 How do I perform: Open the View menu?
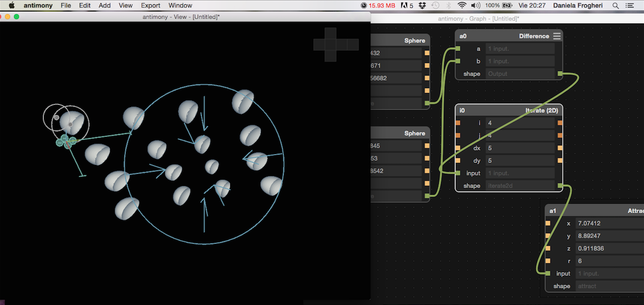pos(125,5)
